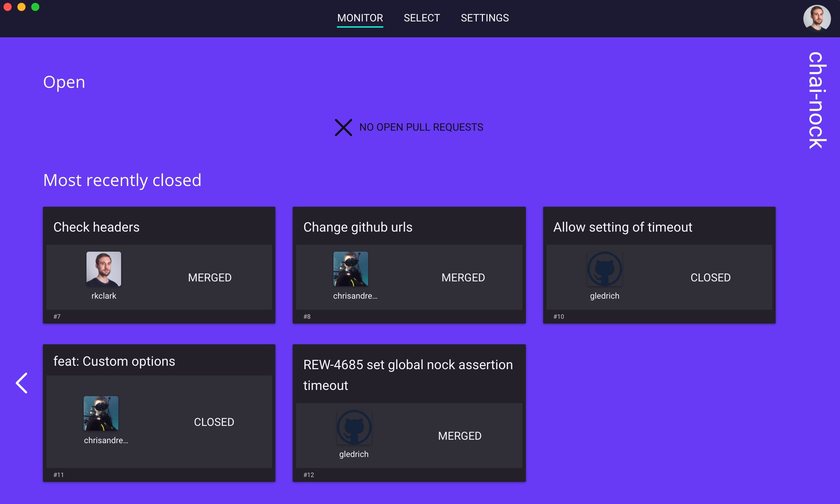840x504 pixels.
Task: Switch to the SELECT tab
Action: click(422, 18)
